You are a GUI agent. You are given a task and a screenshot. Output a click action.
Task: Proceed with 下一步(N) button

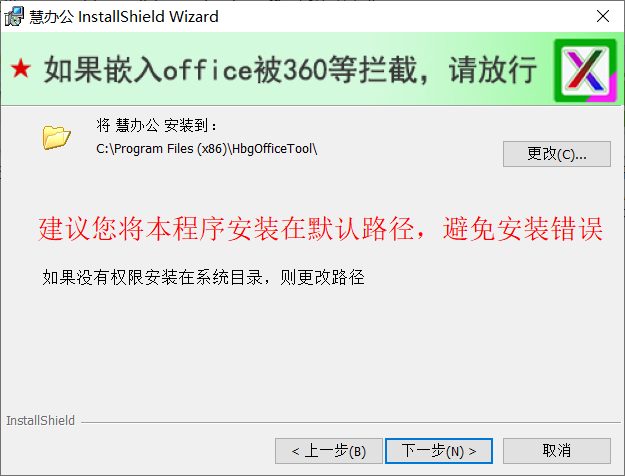[x=439, y=451]
